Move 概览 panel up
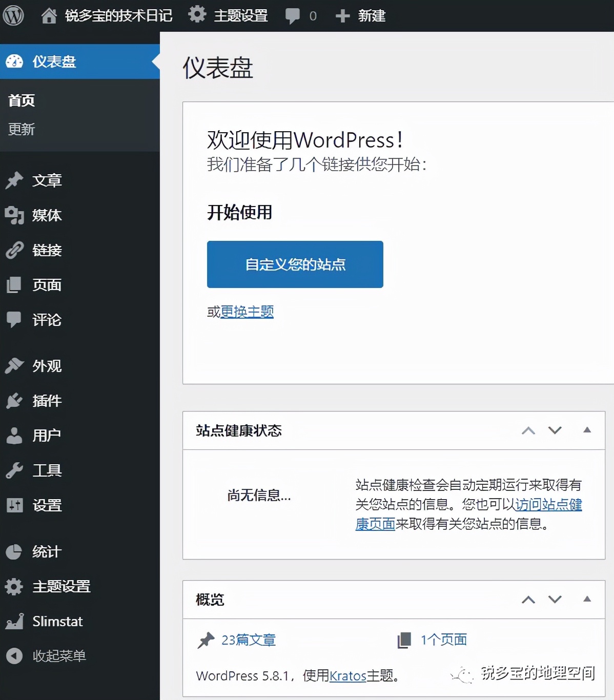The height and width of the screenshot is (700, 614). click(x=528, y=600)
